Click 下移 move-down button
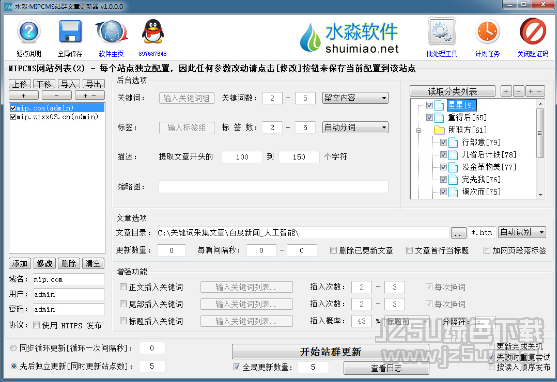The image size is (557, 382). point(44,84)
